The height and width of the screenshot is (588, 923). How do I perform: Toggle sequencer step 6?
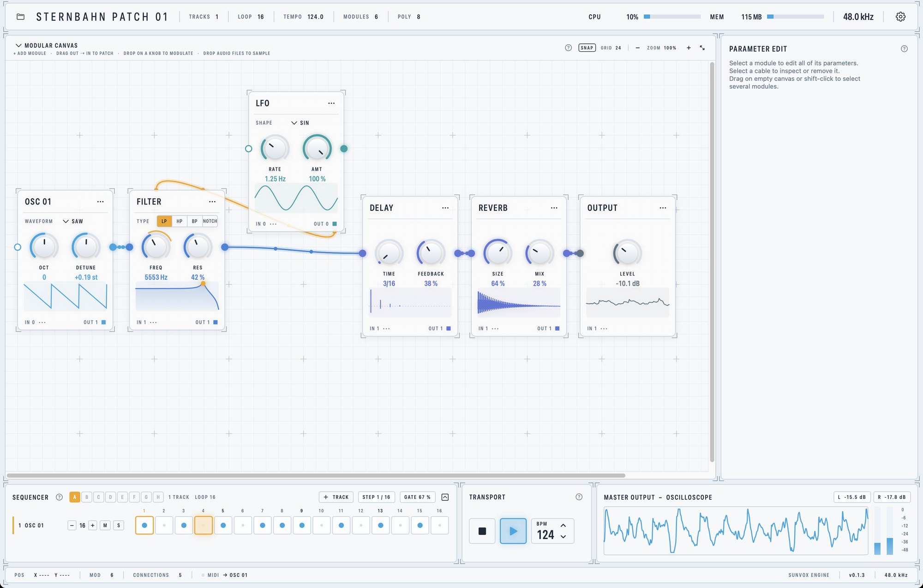tap(243, 525)
